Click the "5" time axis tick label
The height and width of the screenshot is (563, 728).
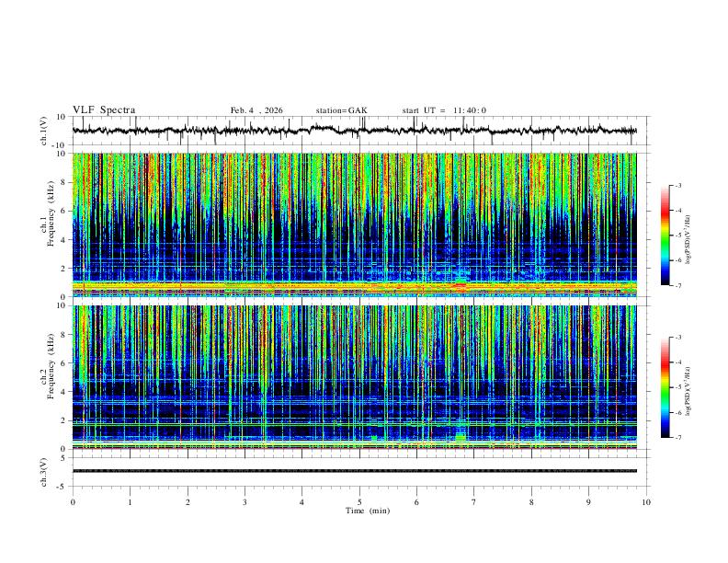359,502
